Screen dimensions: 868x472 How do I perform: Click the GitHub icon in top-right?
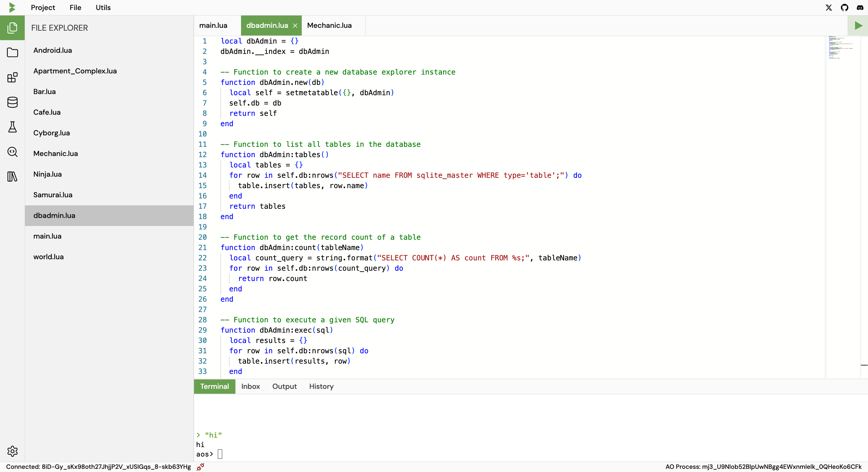(x=845, y=7)
